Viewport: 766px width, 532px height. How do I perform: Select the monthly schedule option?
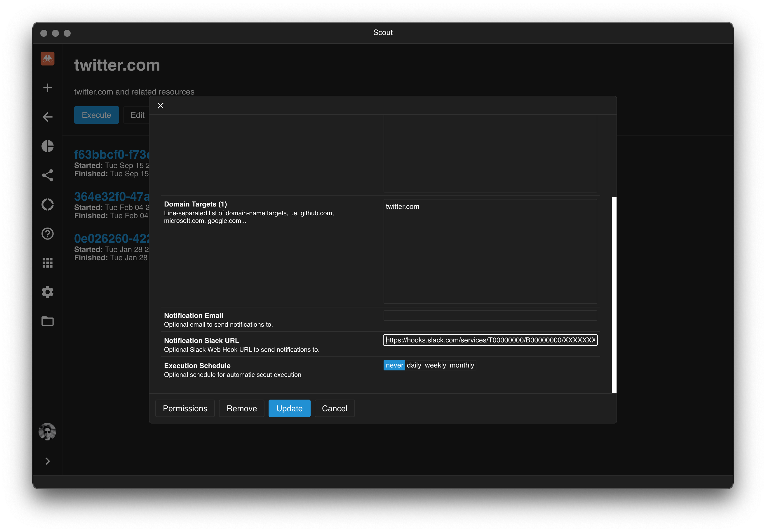click(x=462, y=365)
